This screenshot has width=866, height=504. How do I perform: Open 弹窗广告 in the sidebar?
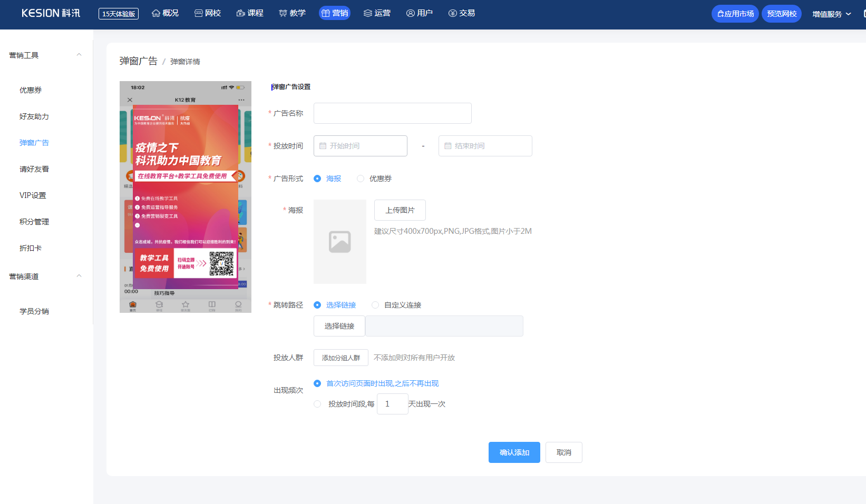click(34, 143)
